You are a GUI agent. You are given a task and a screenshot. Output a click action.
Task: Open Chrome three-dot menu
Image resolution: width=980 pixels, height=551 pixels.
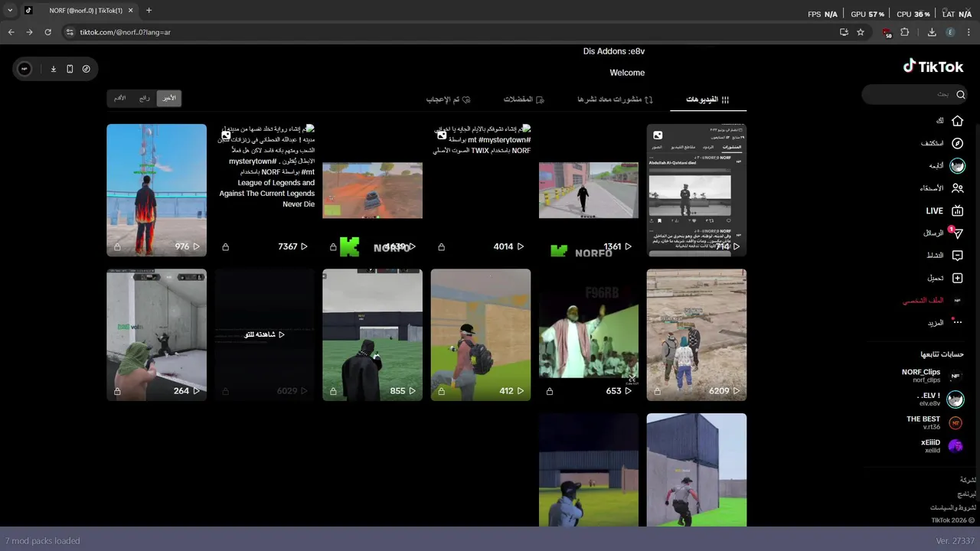[969, 32]
